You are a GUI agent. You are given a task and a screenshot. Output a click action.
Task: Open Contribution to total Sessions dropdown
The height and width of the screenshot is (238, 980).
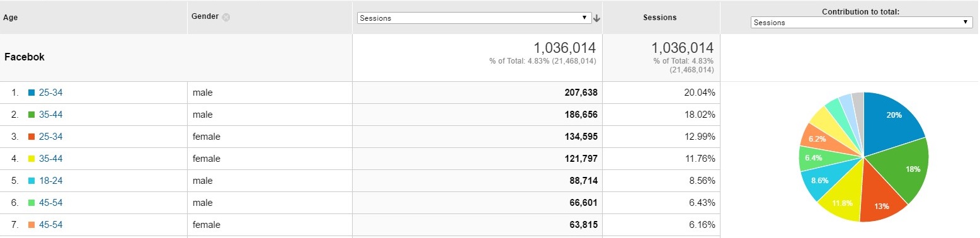[862, 22]
